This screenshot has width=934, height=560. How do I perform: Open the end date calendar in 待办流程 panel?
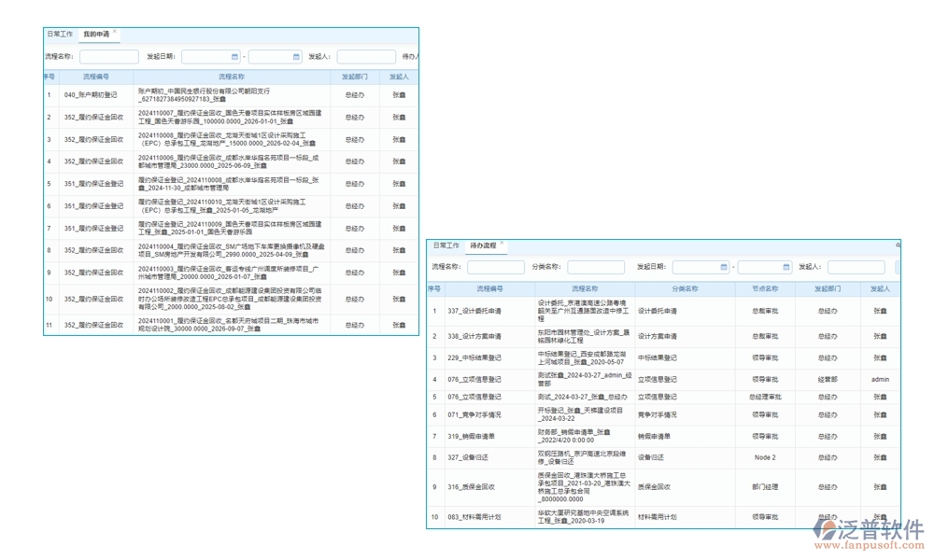(x=785, y=267)
